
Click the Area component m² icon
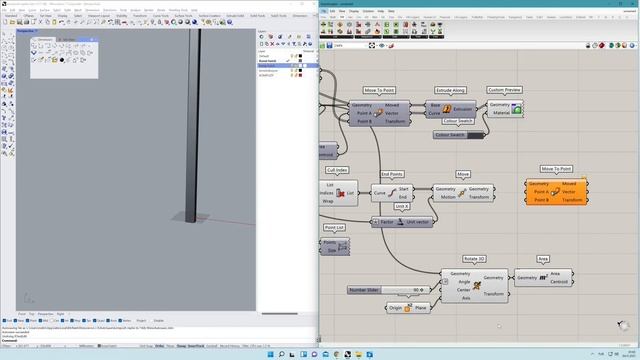543,278
